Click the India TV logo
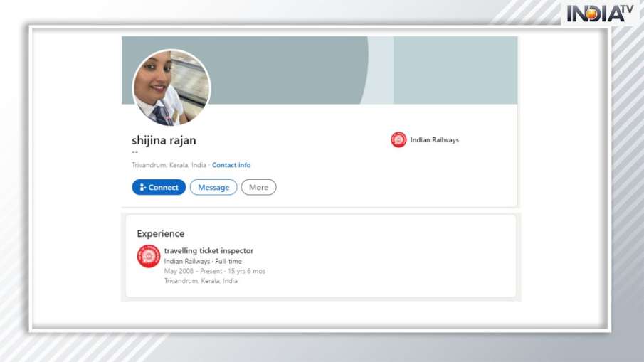 tap(600, 13)
